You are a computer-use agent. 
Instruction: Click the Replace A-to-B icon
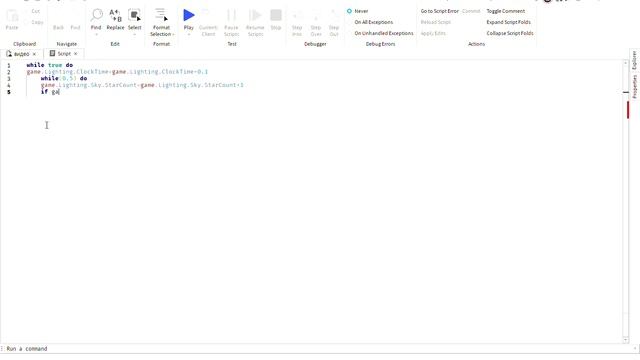pyautogui.click(x=115, y=16)
